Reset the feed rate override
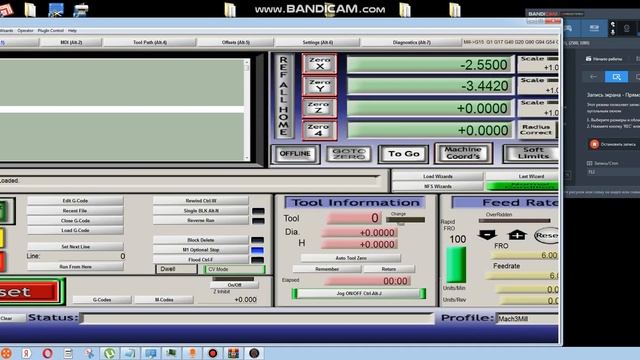 (x=547, y=236)
